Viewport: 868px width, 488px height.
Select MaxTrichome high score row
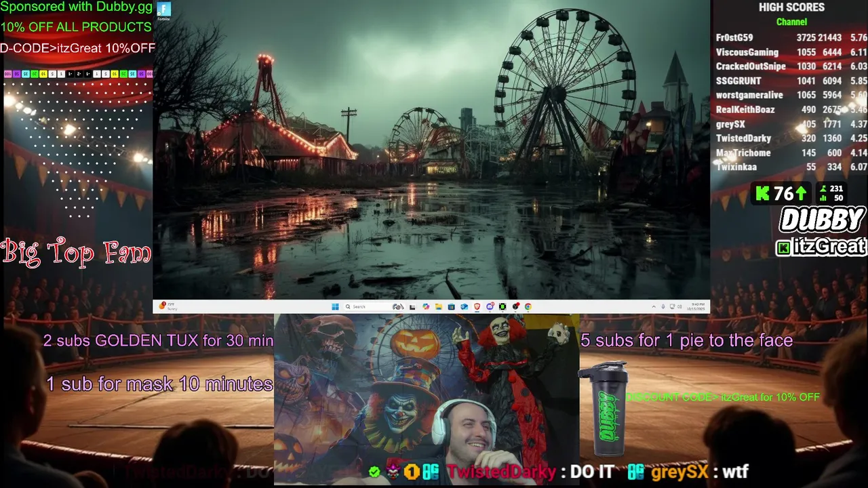791,152
